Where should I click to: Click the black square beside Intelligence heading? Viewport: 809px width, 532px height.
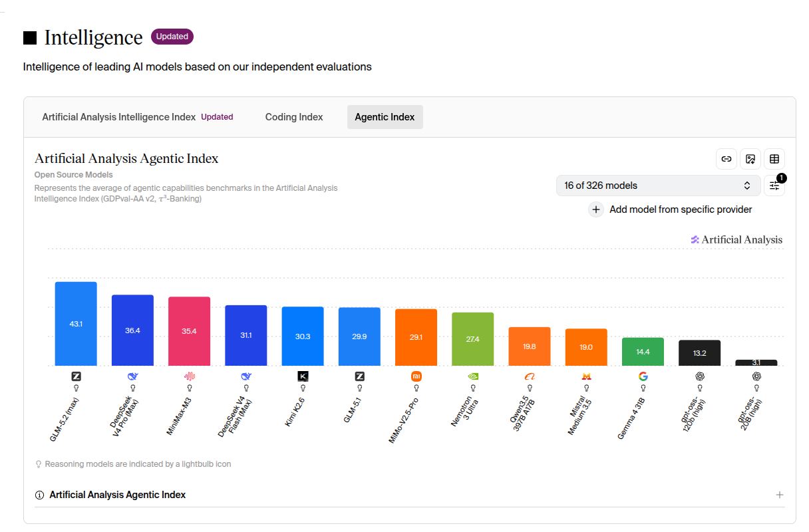coord(30,38)
